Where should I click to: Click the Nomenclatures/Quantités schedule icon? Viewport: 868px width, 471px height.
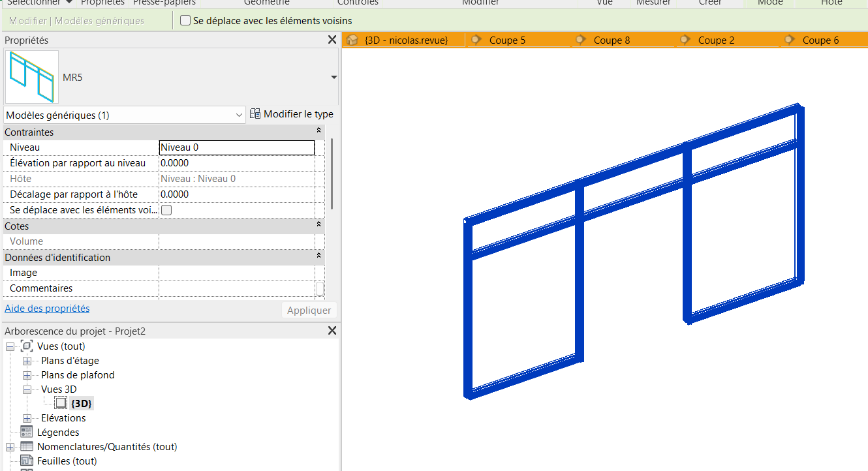[27, 447]
